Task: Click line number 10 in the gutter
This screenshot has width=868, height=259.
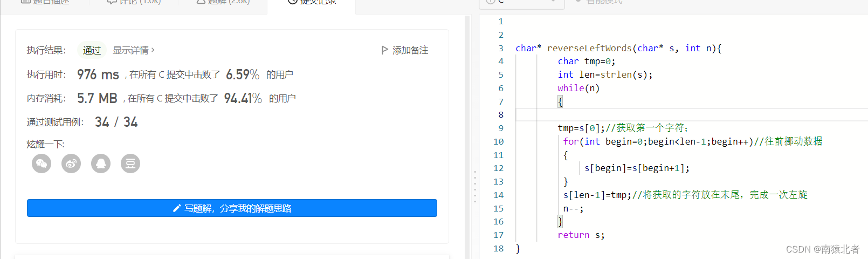Action: tap(499, 141)
